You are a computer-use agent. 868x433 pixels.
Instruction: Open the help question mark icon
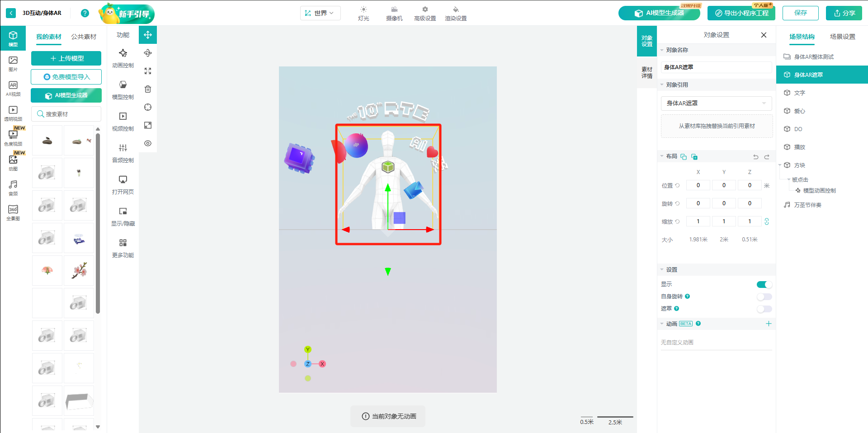pos(85,13)
